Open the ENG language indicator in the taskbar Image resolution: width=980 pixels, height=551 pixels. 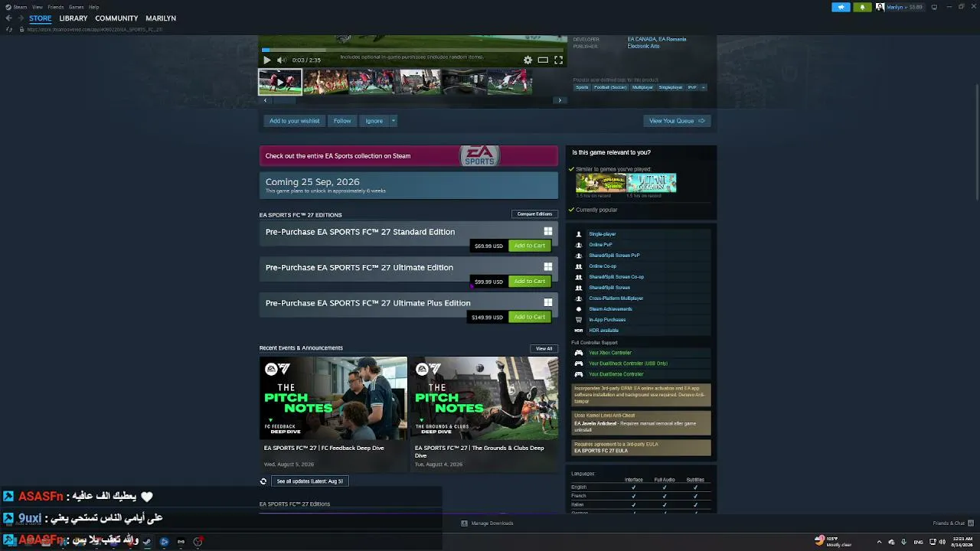click(x=919, y=542)
